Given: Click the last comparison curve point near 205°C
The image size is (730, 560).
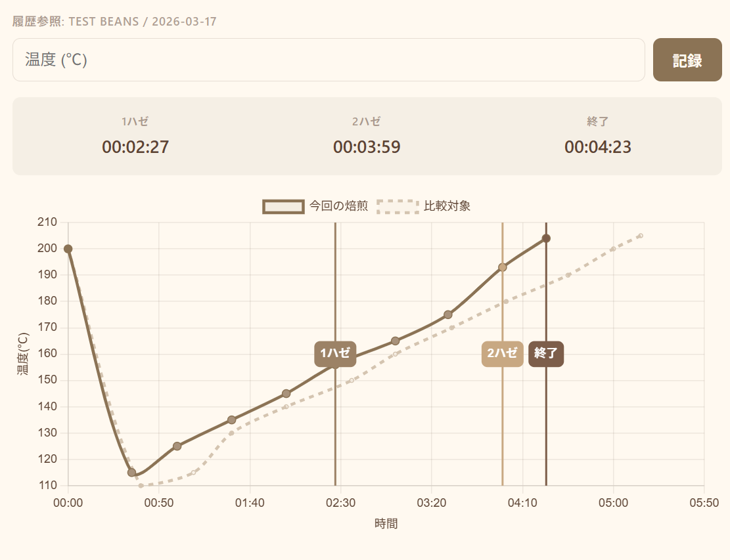Looking at the screenshot, I should [641, 236].
